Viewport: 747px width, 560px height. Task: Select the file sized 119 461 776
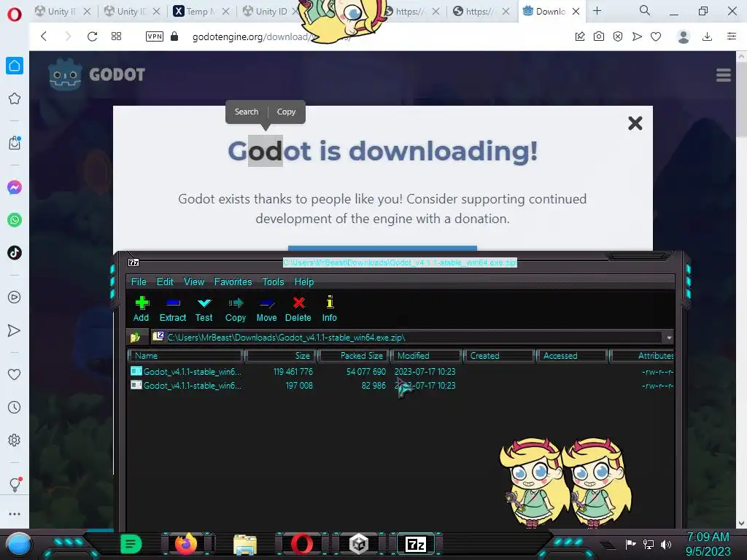pos(401,371)
